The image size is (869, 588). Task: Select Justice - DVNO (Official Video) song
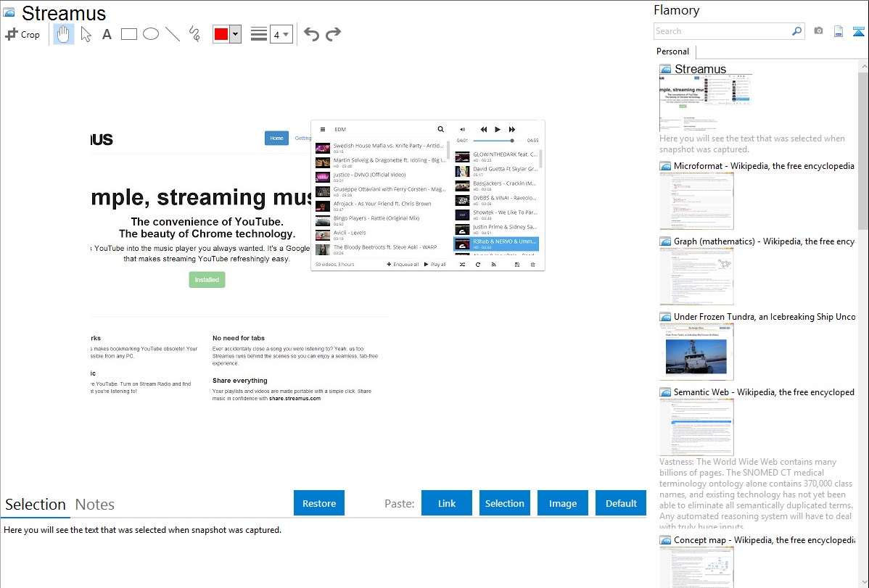click(x=380, y=177)
